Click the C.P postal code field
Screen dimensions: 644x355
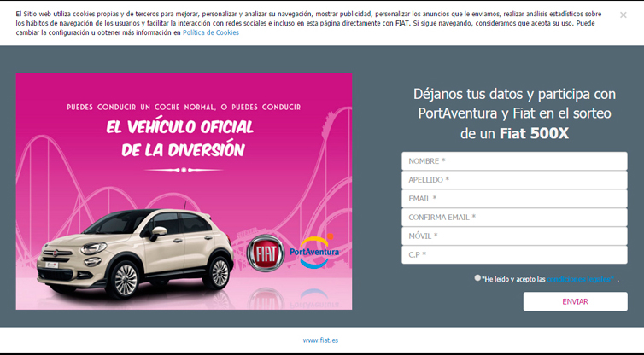(x=514, y=255)
